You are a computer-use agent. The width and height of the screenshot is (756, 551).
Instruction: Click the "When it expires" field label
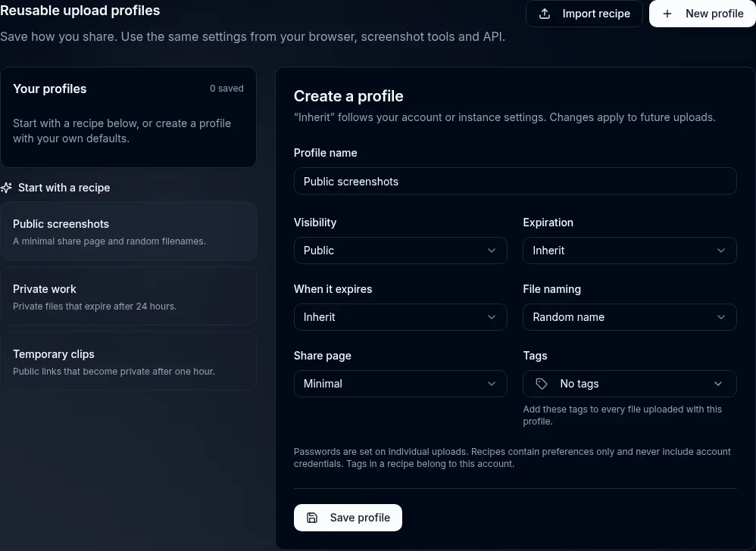pyautogui.click(x=333, y=289)
